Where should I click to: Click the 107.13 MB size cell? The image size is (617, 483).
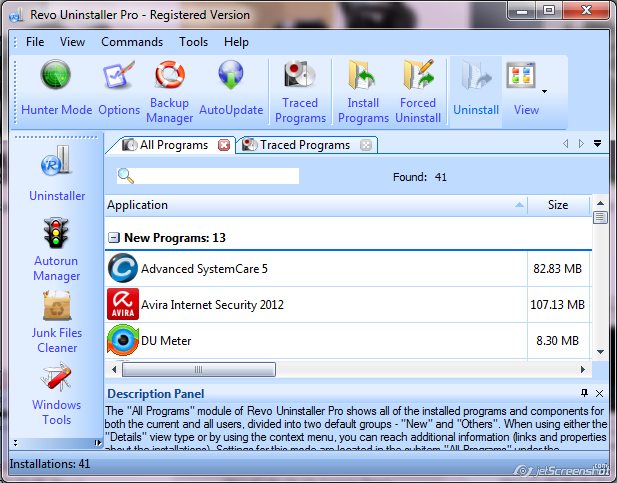(x=558, y=304)
